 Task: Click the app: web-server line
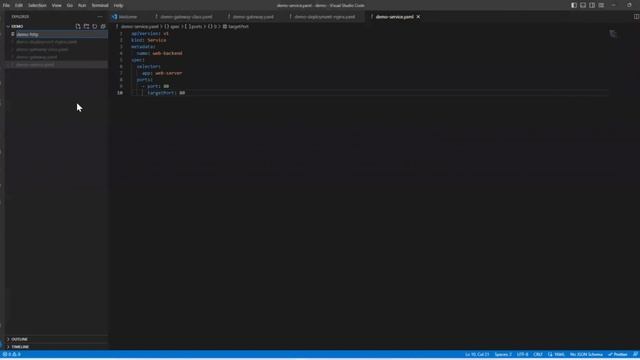pyautogui.click(x=162, y=73)
